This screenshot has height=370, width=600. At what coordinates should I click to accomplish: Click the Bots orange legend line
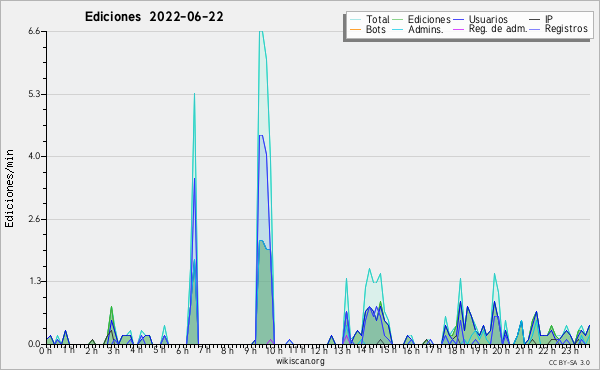coord(355,29)
